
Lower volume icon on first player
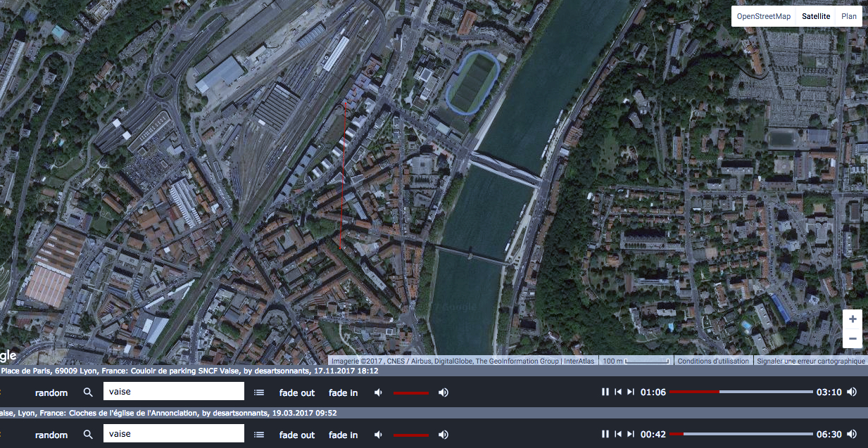(x=379, y=392)
